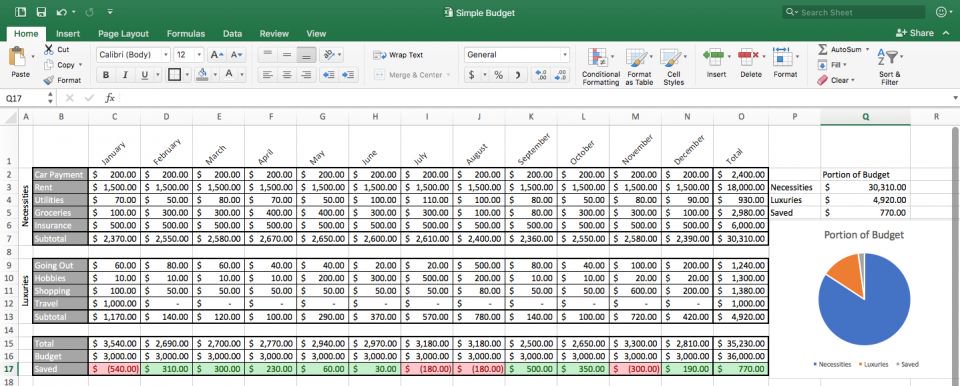Switch to the Formulas tab
The height and width of the screenshot is (386, 960).
[186, 34]
